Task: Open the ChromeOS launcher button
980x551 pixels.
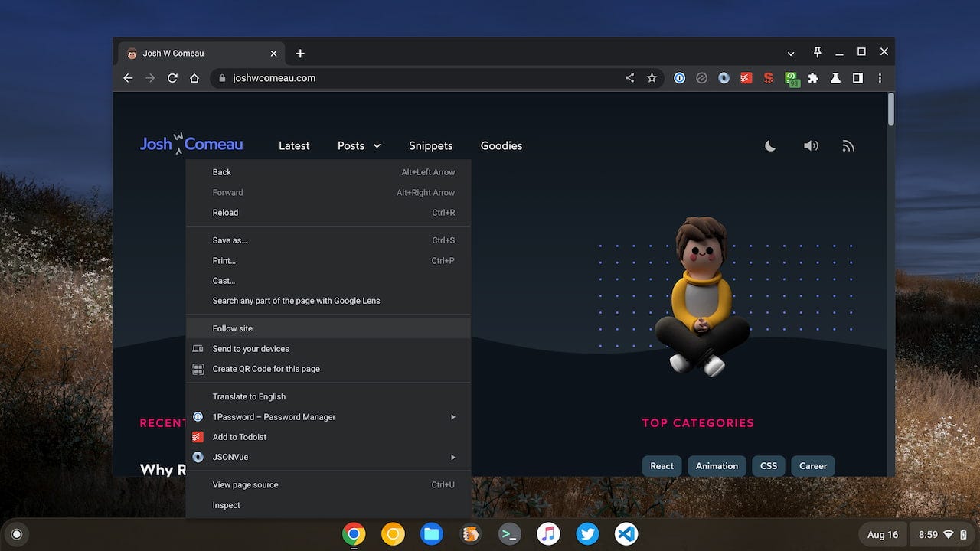Action: (x=17, y=534)
